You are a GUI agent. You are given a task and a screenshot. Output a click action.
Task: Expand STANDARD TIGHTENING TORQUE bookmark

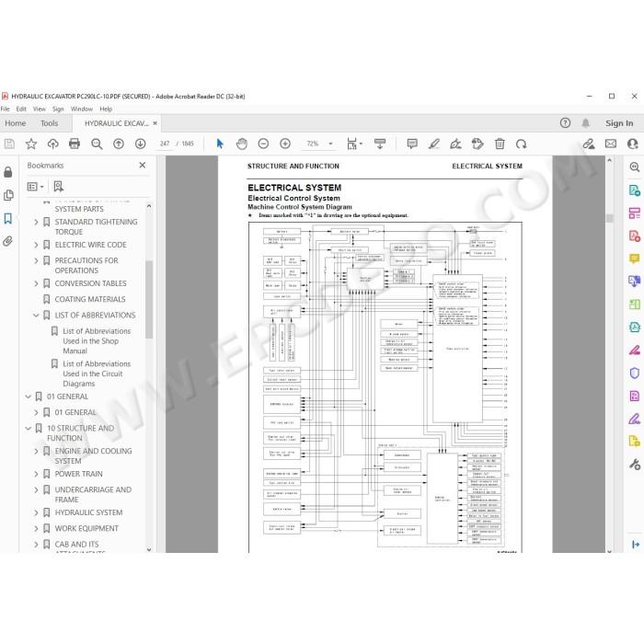[36, 223]
